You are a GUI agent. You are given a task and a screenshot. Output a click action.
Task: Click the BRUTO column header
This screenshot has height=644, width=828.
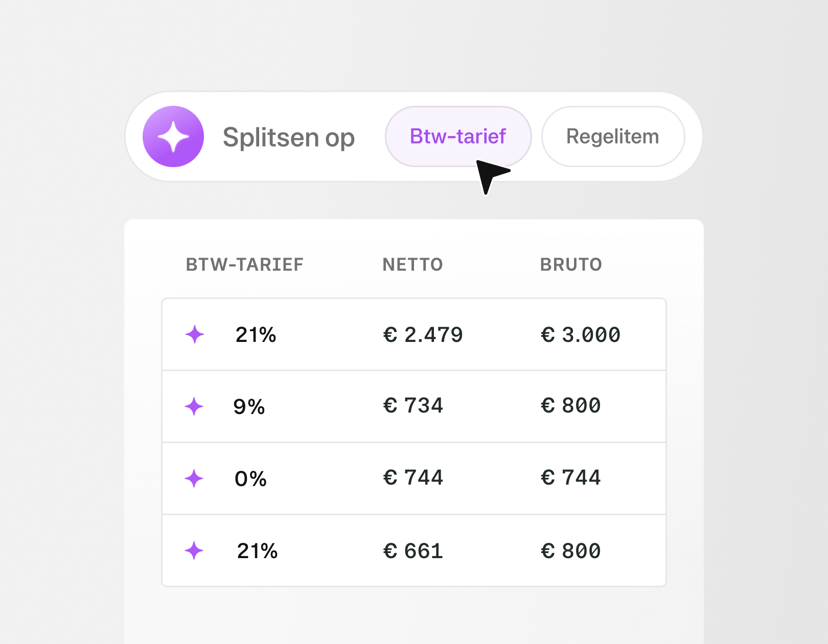point(571,265)
